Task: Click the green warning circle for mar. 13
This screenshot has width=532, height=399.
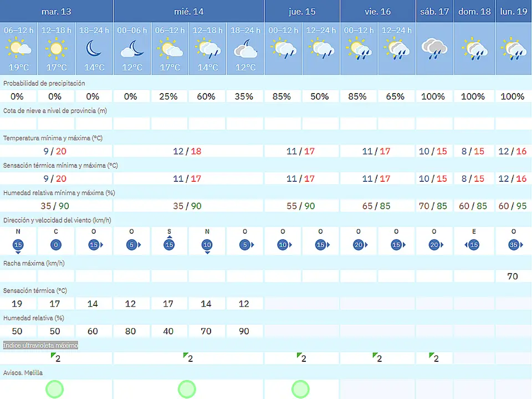Action: tap(55, 389)
